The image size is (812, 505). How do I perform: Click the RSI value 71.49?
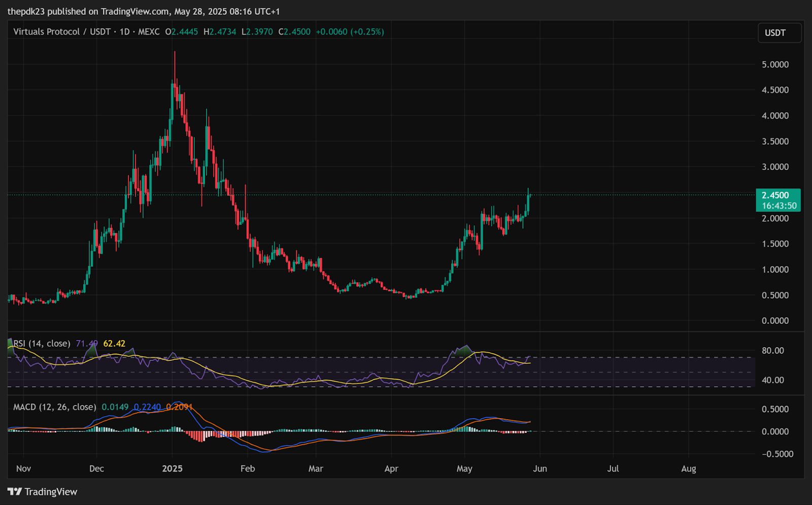[x=87, y=344]
